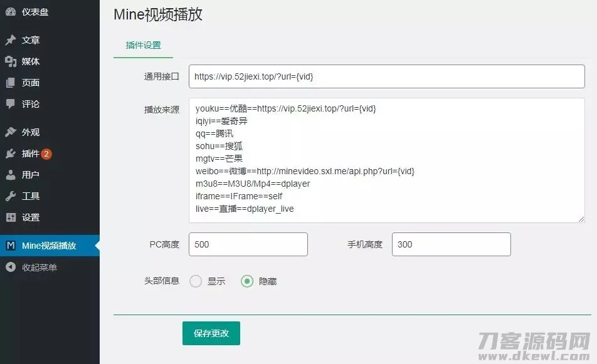597x364 pixels.
Task: Select the 设置 settings icon
Action: pos(11,217)
